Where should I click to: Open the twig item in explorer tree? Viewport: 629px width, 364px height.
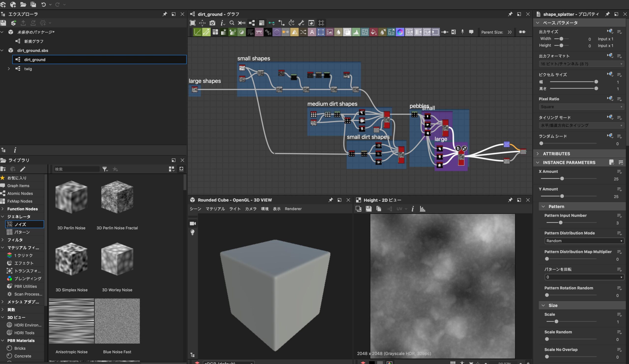point(8,69)
